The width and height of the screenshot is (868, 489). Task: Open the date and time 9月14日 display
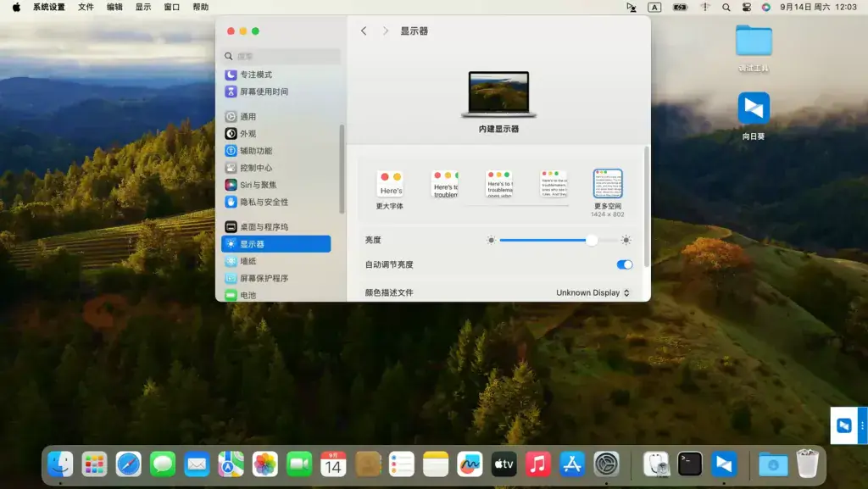pyautogui.click(x=818, y=7)
